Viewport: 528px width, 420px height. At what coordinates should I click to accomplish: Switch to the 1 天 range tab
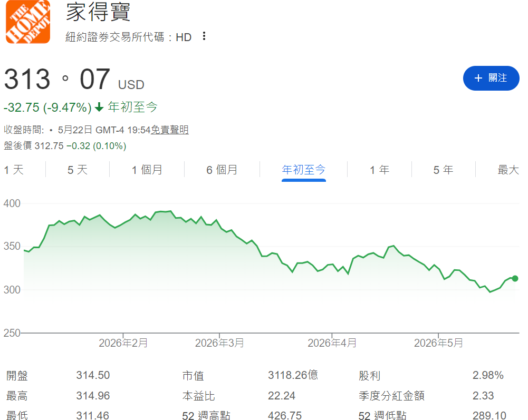pyautogui.click(x=14, y=170)
